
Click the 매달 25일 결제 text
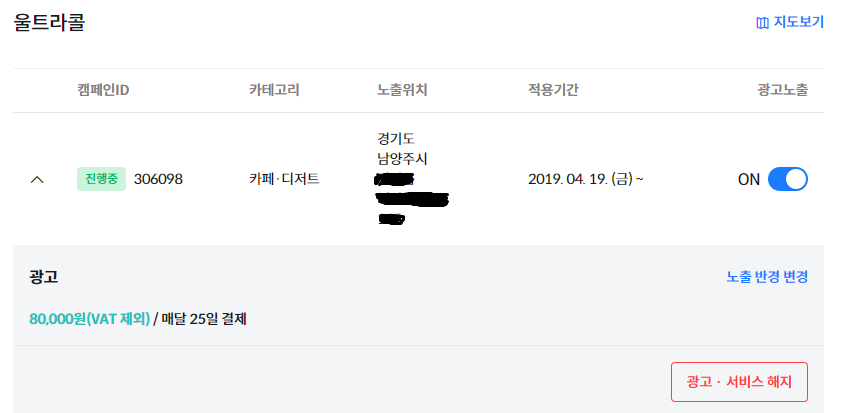pyautogui.click(x=204, y=320)
